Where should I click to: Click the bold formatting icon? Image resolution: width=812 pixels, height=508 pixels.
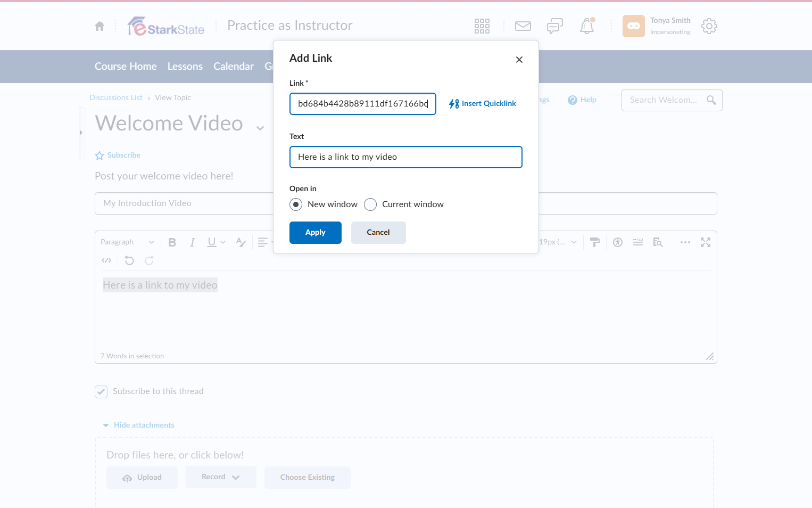click(x=172, y=242)
